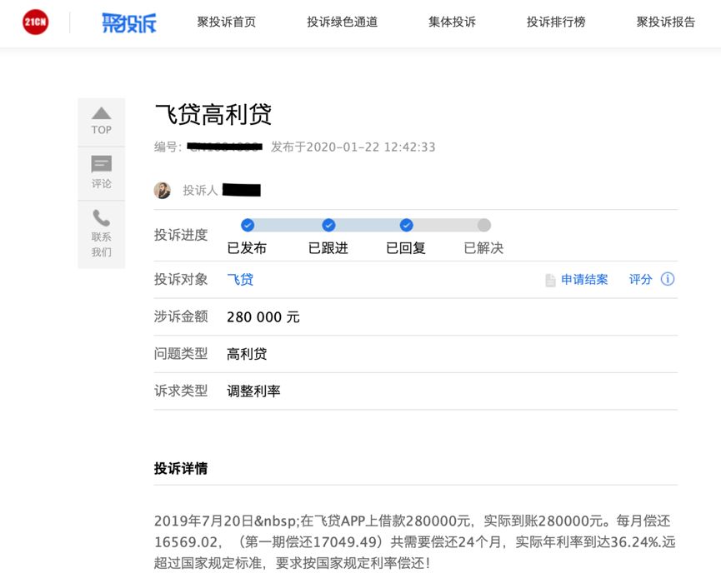Click the 已跟进 progress checkmark
This screenshot has height=588, width=721.
click(328, 225)
